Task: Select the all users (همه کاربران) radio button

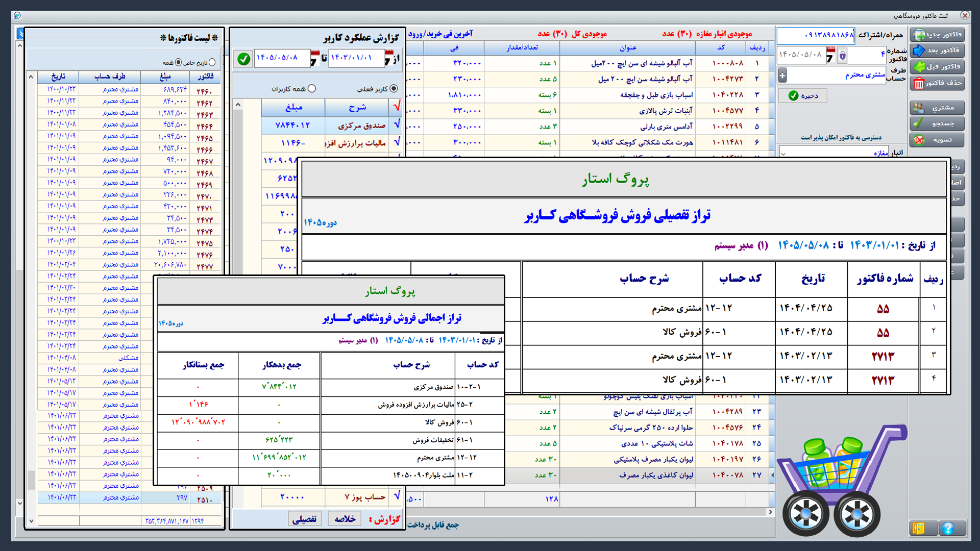Action: pos(312,89)
